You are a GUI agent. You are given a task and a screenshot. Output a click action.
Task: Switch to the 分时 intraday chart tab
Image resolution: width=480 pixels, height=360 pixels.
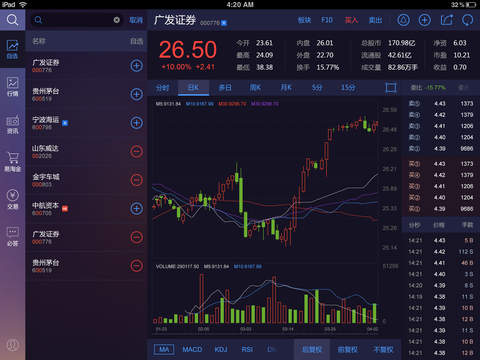(x=163, y=88)
